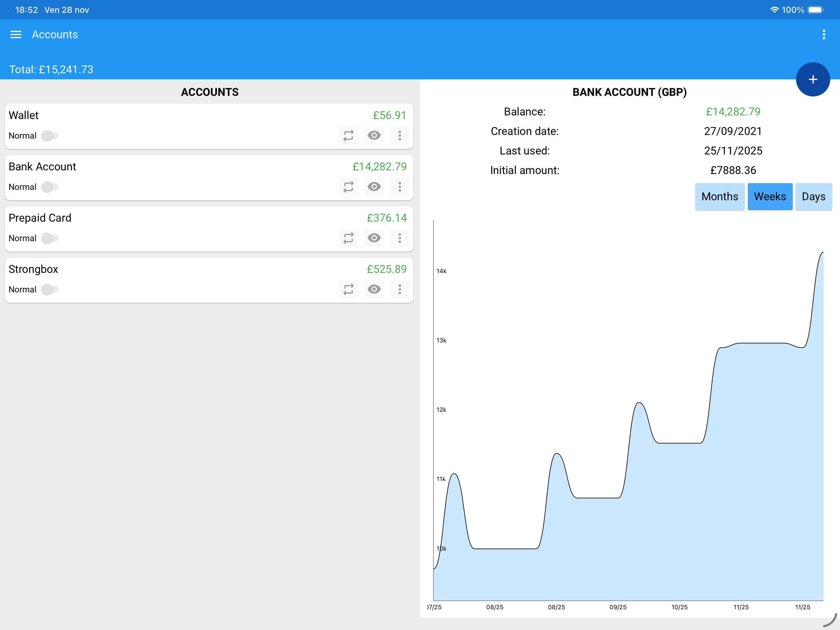Toggle the eye icon on Prepaid Card
840x630 pixels.
[374, 238]
